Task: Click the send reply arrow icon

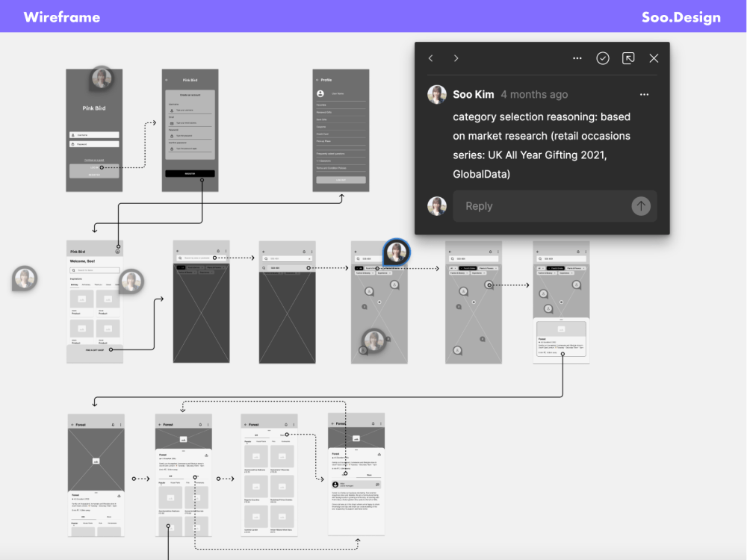Action: 641,206
